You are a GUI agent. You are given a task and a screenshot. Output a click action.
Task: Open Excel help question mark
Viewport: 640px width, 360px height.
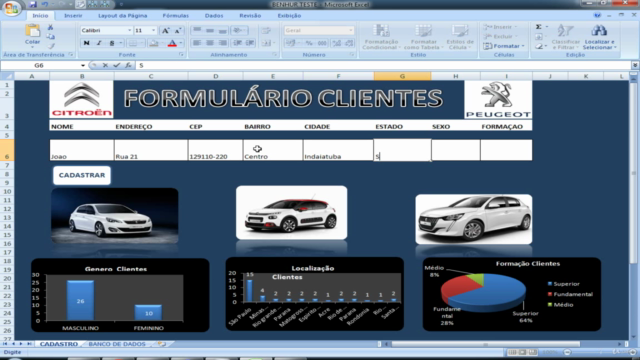pos(598,16)
